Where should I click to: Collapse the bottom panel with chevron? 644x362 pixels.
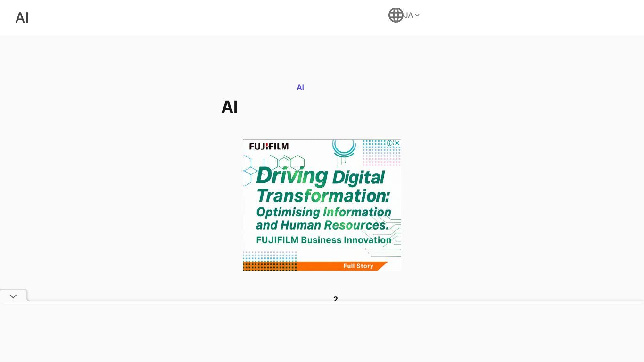[13, 296]
